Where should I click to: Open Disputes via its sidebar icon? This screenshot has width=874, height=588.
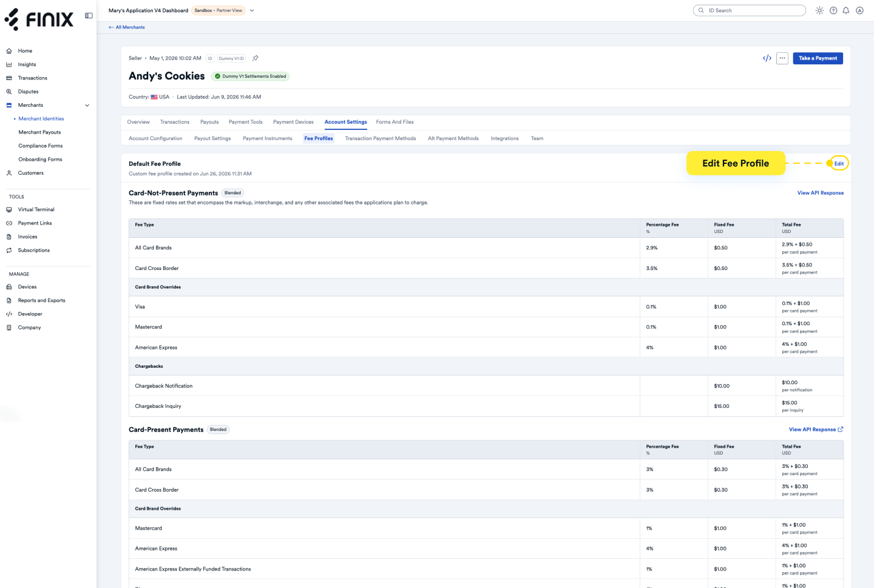click(x=9, y=92)
